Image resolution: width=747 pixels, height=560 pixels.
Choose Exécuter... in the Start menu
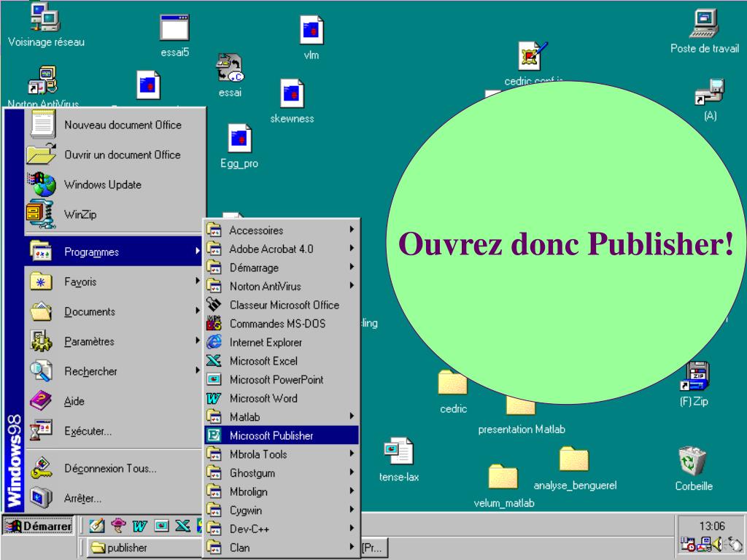coord(113,431)
